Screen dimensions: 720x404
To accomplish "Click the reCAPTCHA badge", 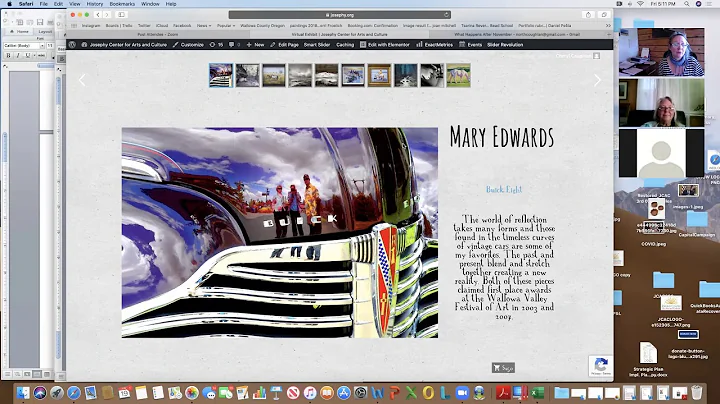I will [x=601, y=366].
